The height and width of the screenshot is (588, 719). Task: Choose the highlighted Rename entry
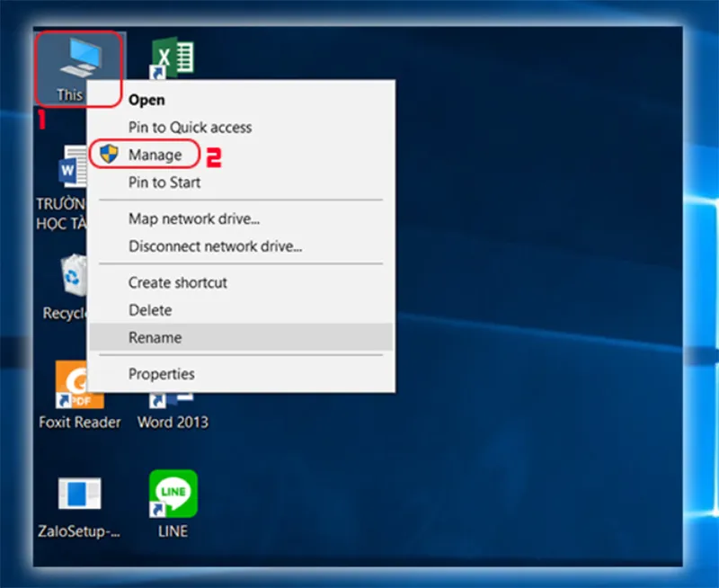click(241, 337)
